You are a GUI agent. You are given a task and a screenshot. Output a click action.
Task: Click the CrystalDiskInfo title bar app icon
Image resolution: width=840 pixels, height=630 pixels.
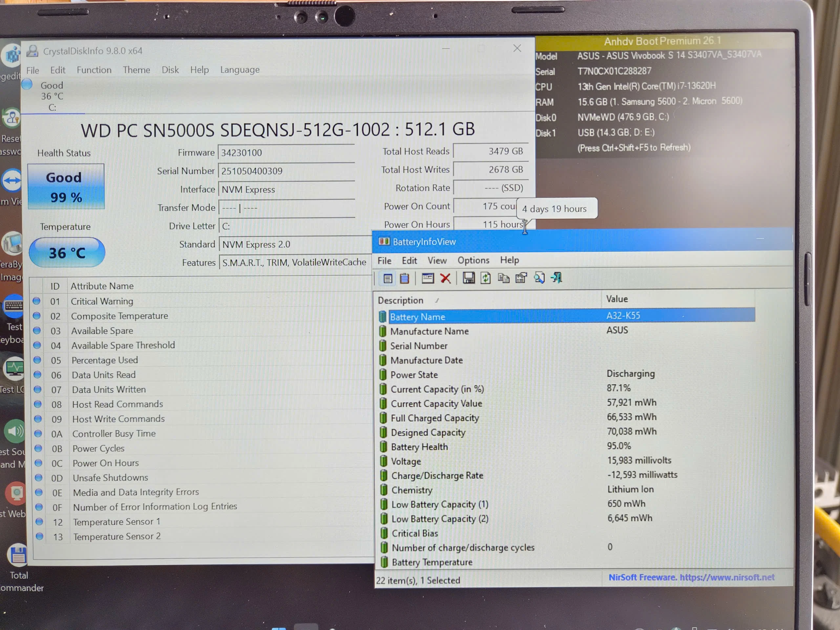coord(33,51)
